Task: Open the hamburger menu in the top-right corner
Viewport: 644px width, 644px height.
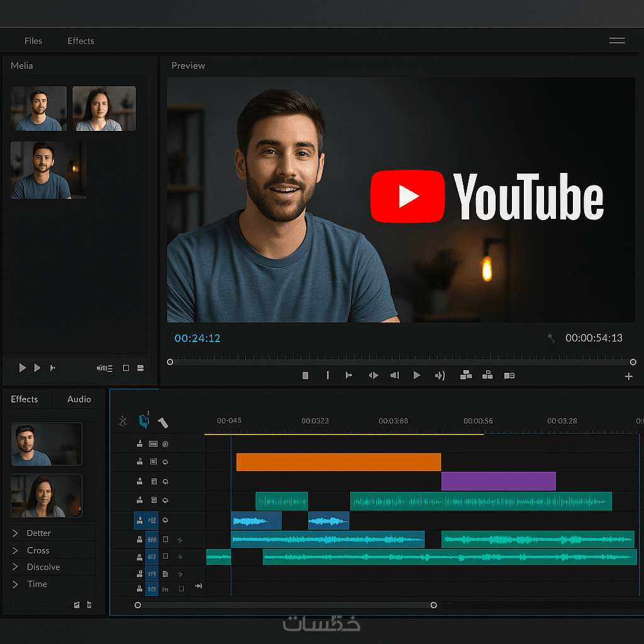Action: (x=616, y=40)
